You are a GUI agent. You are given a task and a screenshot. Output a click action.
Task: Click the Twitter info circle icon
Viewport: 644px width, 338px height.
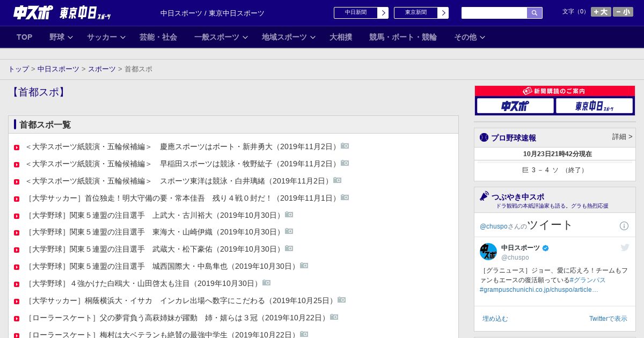tap(624, 226)
